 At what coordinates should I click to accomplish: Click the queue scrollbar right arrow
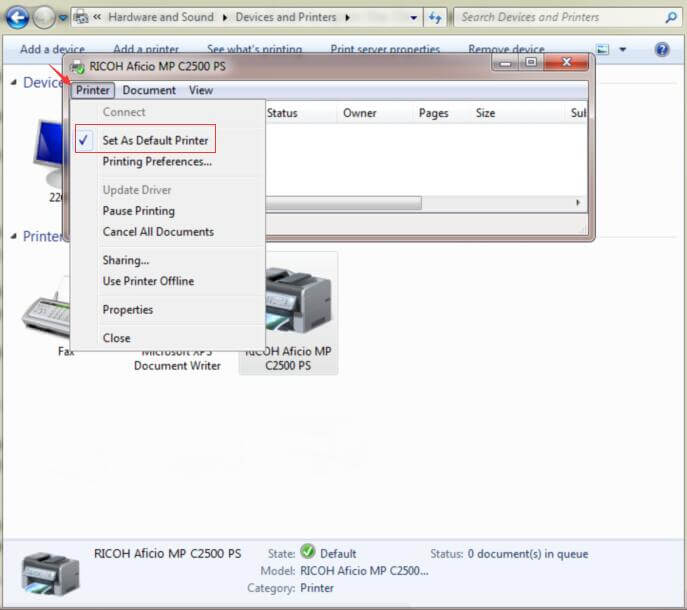tap(578, 202)
